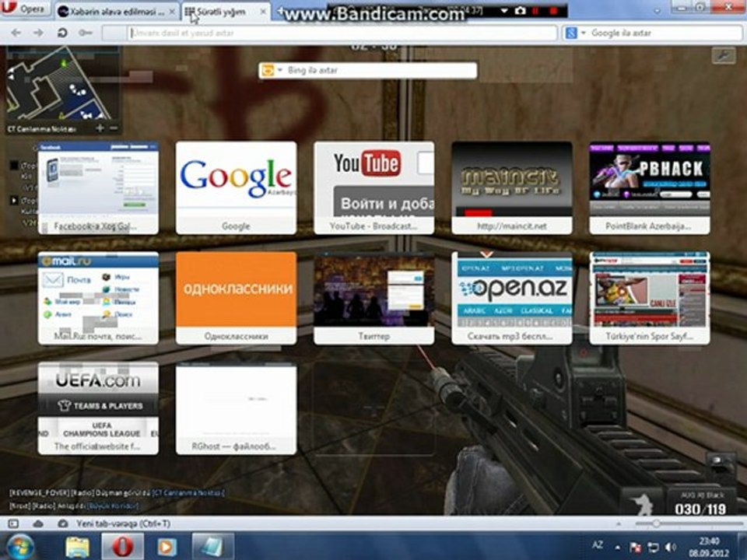Reload the page with the refresh icon
The image size is (747, 560).
[x=62, y=33]
